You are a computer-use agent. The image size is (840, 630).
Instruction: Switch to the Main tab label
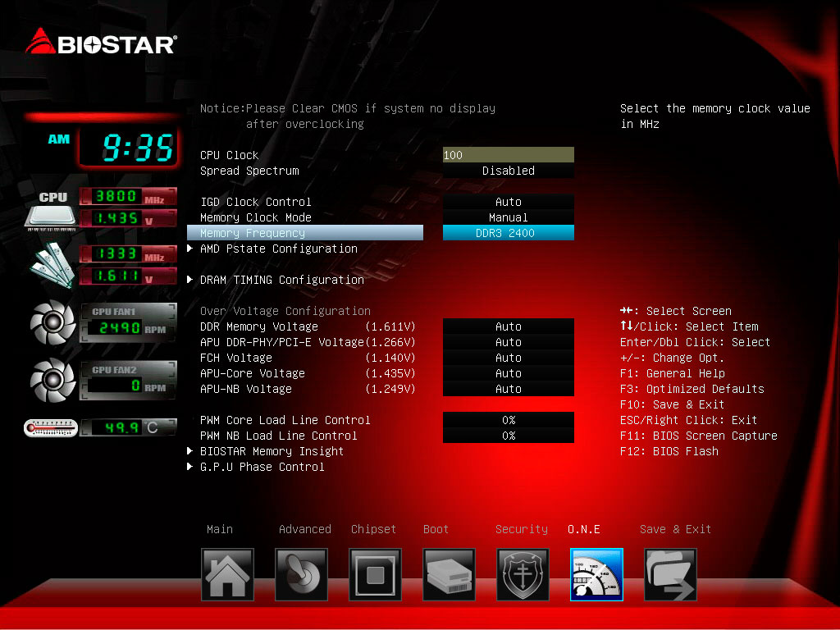220,529
